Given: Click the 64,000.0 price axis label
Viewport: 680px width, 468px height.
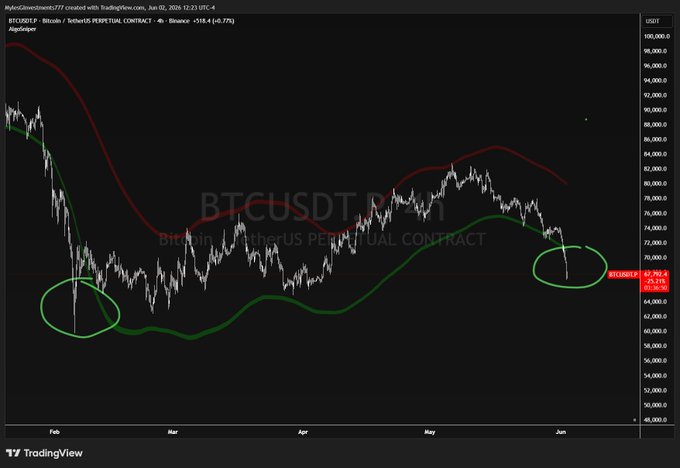Looking at the screenshot, I should pyautogui.click(x=656, y=302).
